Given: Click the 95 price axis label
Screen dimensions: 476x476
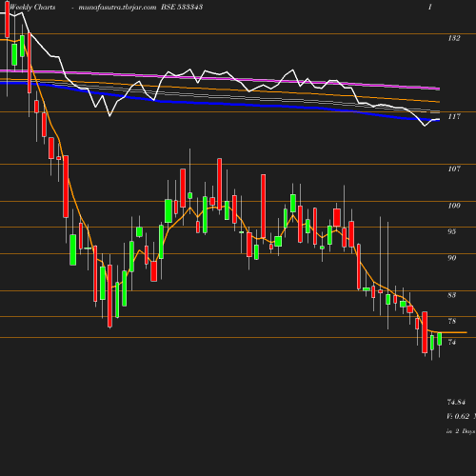Looking at the screenshot, I should coord(451,231).
